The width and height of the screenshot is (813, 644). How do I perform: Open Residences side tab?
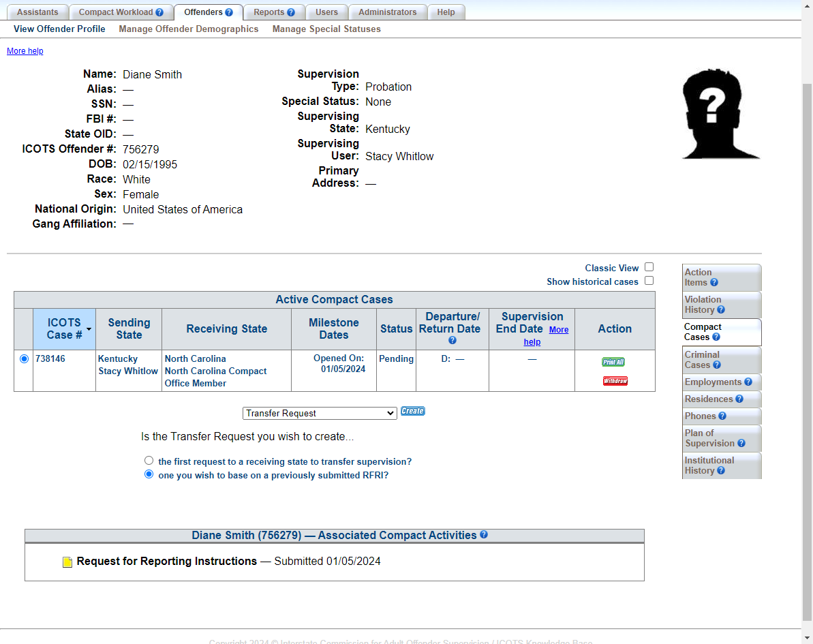click(x=721, y=399)
